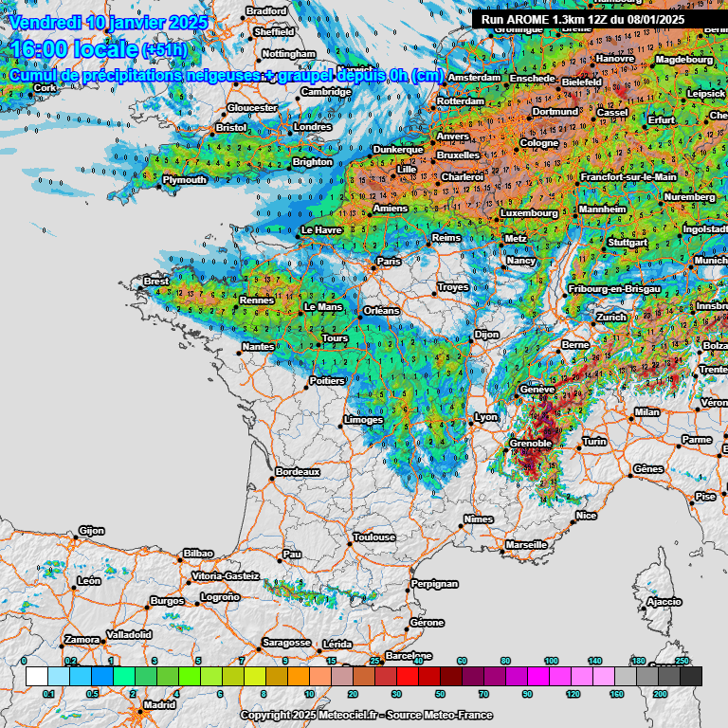Click the Marseille city label
Screen dimensions: 728x728
(526, 545)
